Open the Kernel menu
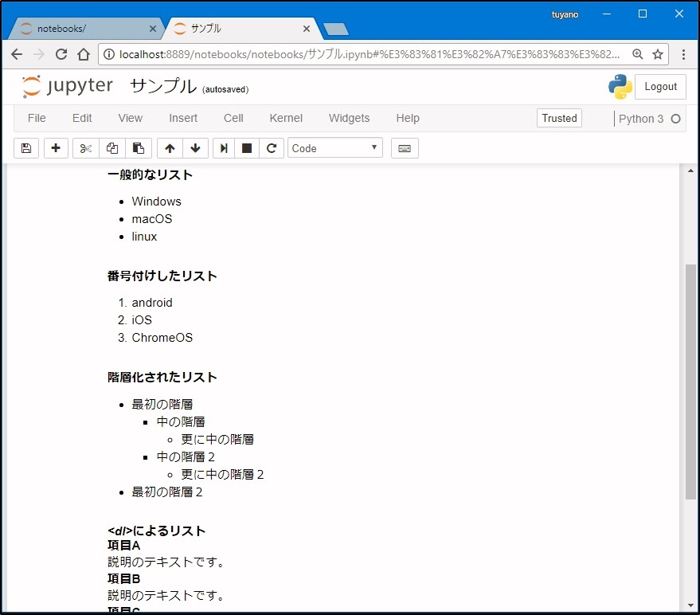Image resolution: width=700 pixels, height=615 pixels. [x=286, y=118]
